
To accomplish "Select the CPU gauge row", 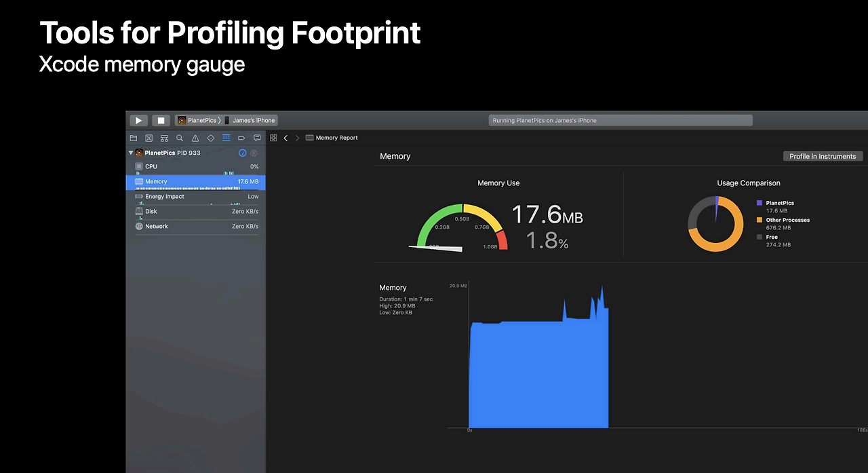I will (195, 166).
